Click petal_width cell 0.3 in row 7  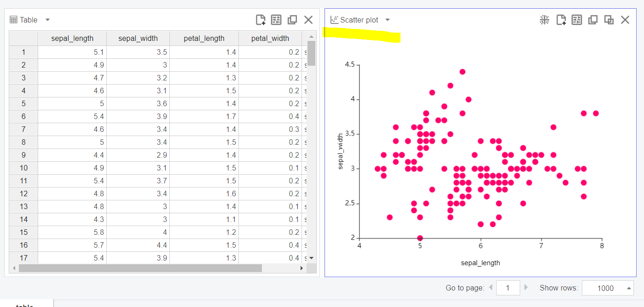pos(270,129)
